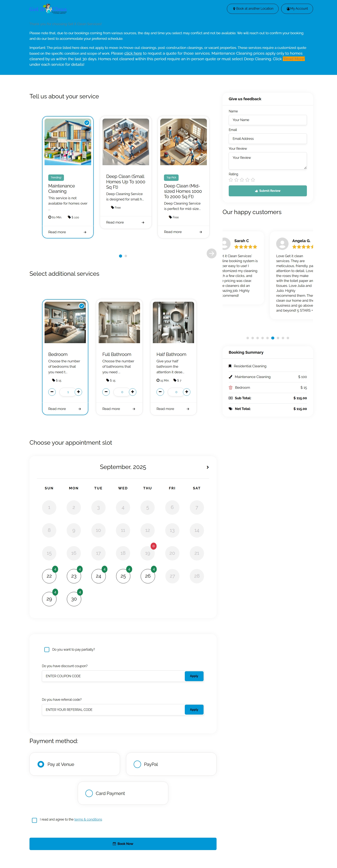Click the gray next-arrow beside service carousel
The width and height of the screenshot is (337, 868).
211,253
